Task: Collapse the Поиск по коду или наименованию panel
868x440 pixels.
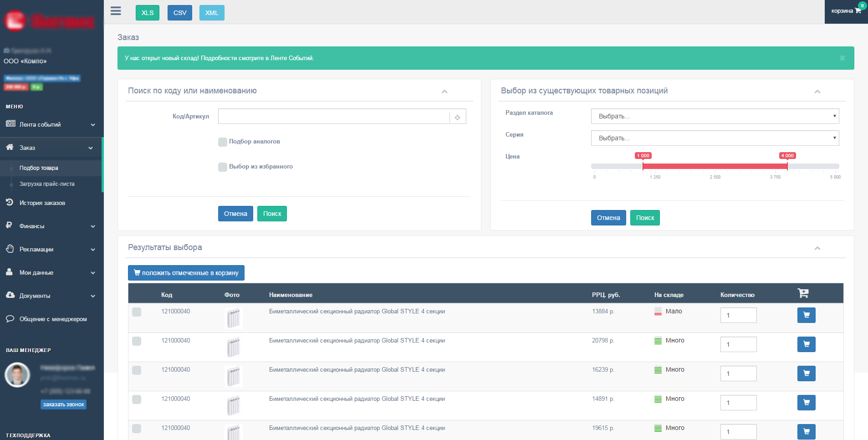Action: [x=444, y=92]
